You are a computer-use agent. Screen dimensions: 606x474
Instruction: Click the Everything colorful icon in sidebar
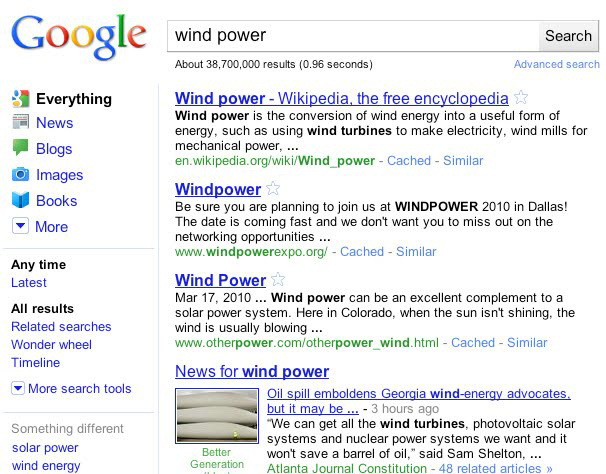pos(20,99)
